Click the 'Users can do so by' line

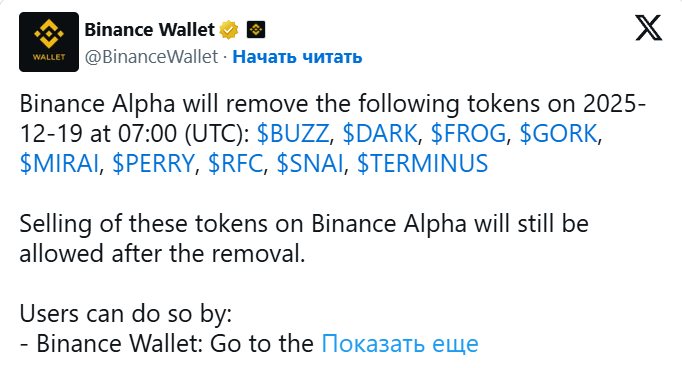(x=126, y=313)
